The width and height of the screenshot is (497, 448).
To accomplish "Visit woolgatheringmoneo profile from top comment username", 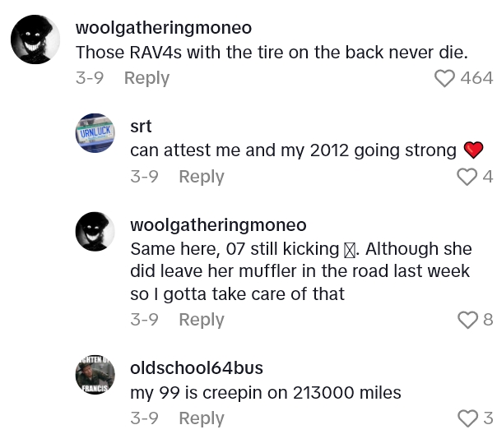I will coord(164,28).
